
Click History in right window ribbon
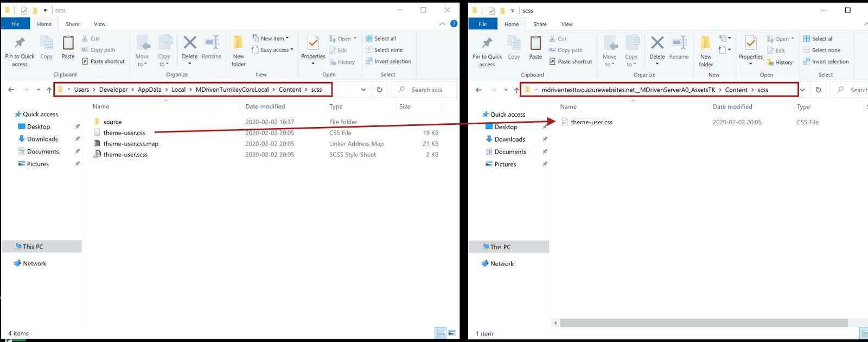[x=780, y=62]
